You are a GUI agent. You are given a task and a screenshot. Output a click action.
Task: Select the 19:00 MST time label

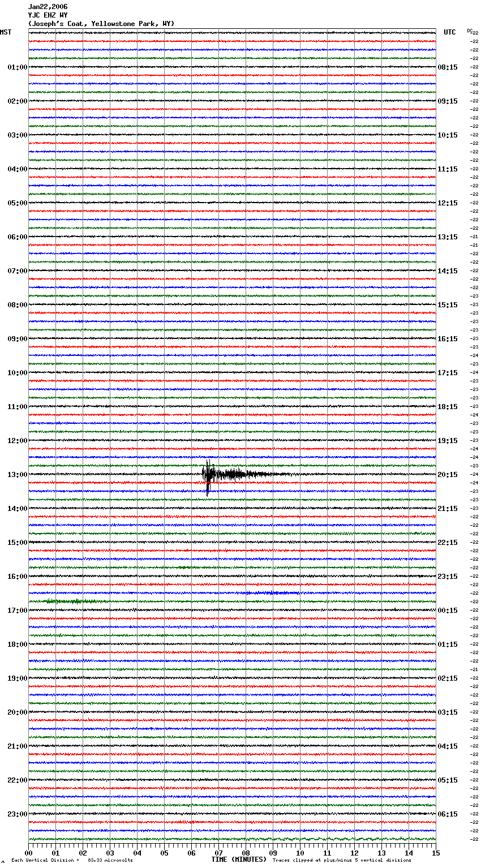click(x=17, y=678)
